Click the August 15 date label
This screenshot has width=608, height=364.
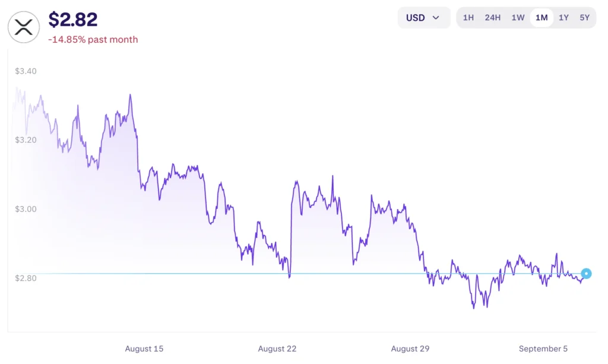point(144,349)
